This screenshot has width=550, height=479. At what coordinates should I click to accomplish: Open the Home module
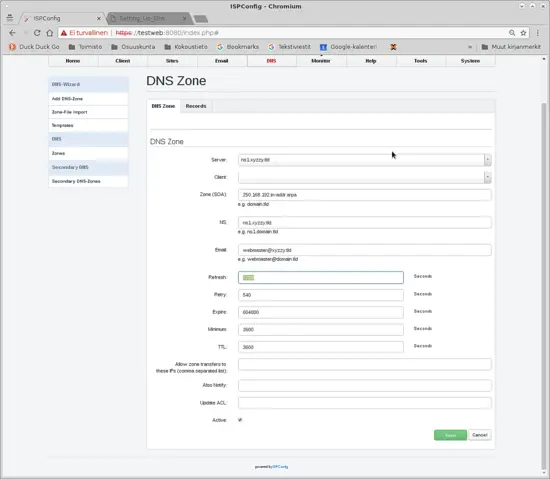pyautogui.click(x=73, y=61)
